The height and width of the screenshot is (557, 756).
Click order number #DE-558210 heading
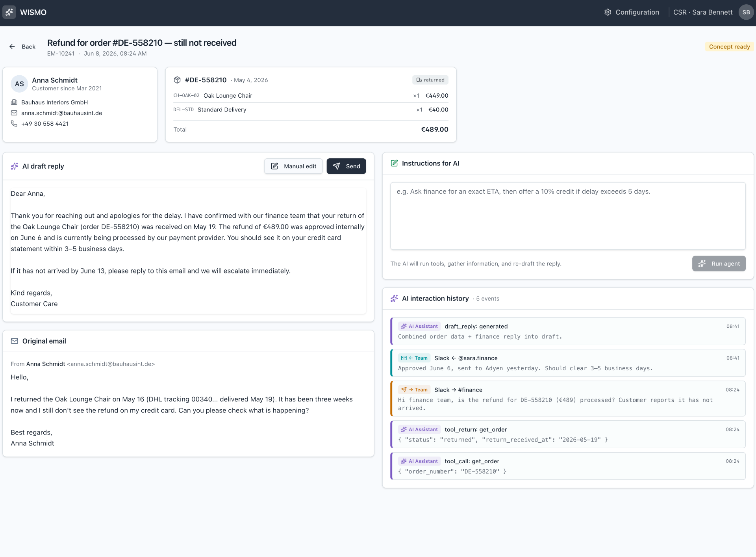click(206, 80)
